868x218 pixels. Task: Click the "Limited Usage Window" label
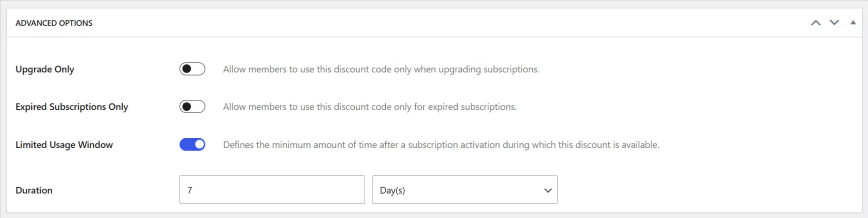pyautogui.click(x=64, y=145)
